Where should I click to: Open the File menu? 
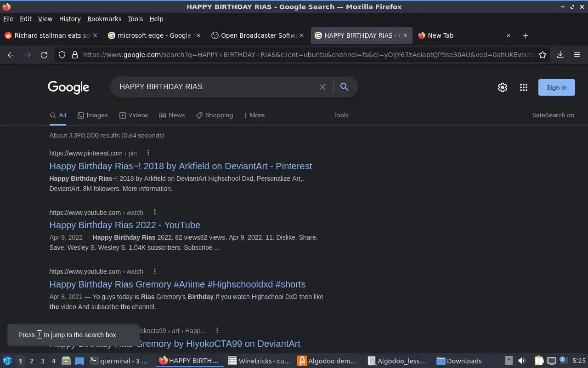click(x=8, y=19)
